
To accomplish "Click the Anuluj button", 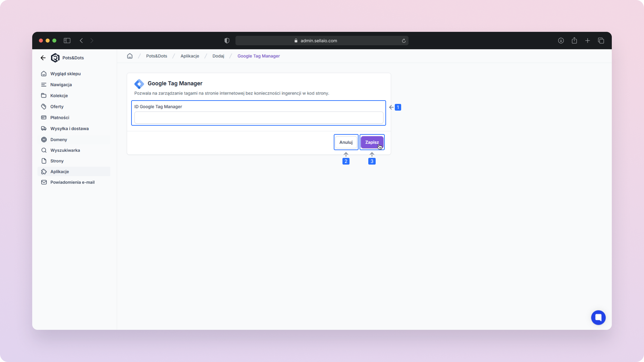I will tap(346, 142).
